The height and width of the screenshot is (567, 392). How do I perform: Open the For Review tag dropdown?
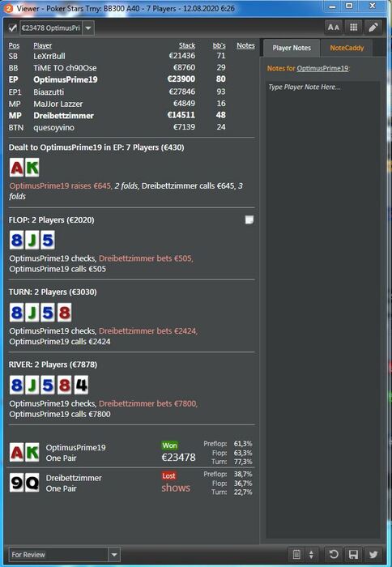click(x=64, y=554)
